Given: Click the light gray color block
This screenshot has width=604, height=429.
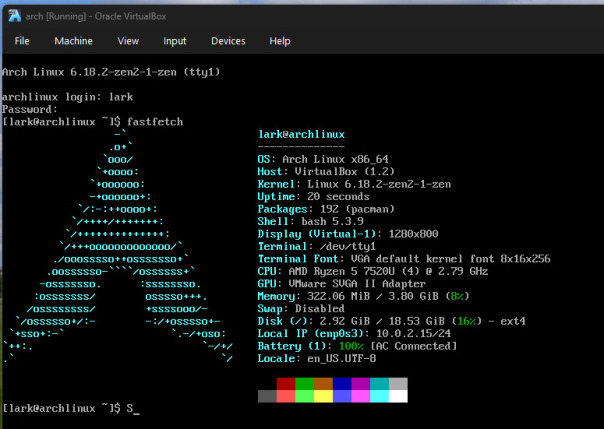Looking at the screenshot, I should (x=397, y=384).
